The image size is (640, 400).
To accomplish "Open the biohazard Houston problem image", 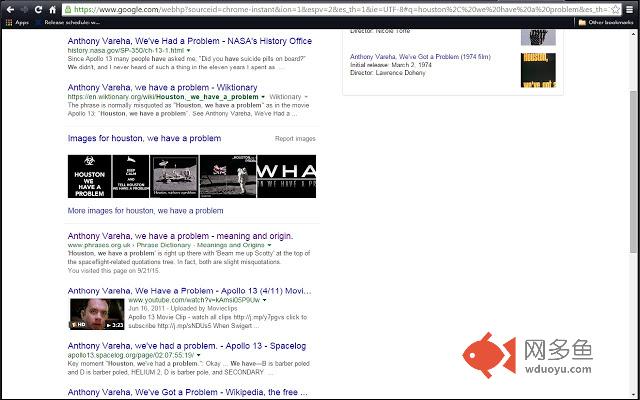I will [x=88, y=176].
